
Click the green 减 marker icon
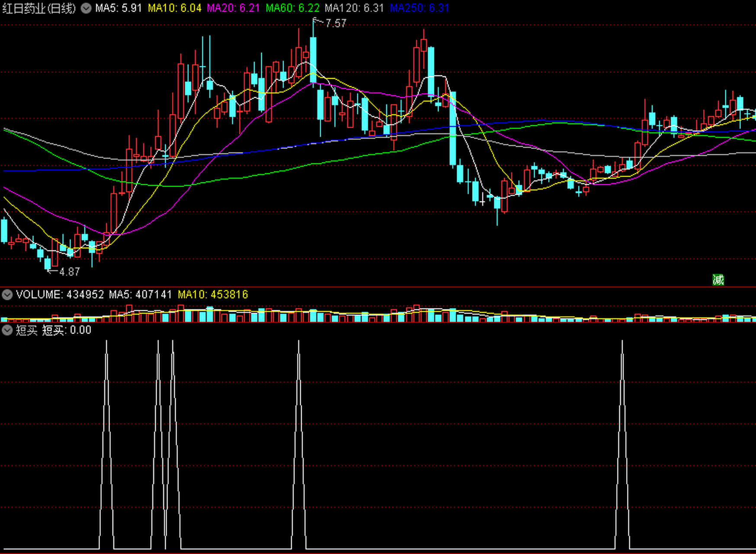[718, 280]
